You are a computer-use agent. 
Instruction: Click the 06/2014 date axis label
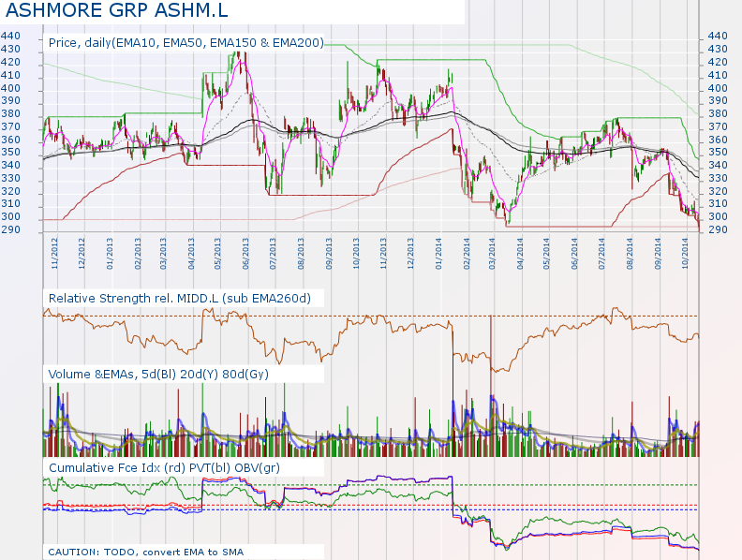click(574, 254)
